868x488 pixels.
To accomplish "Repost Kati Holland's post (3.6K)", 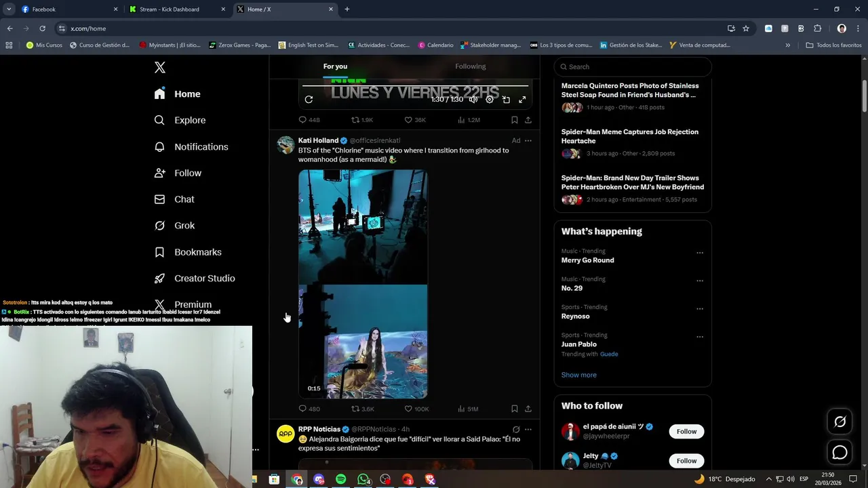I will click(x=362, y=409).
